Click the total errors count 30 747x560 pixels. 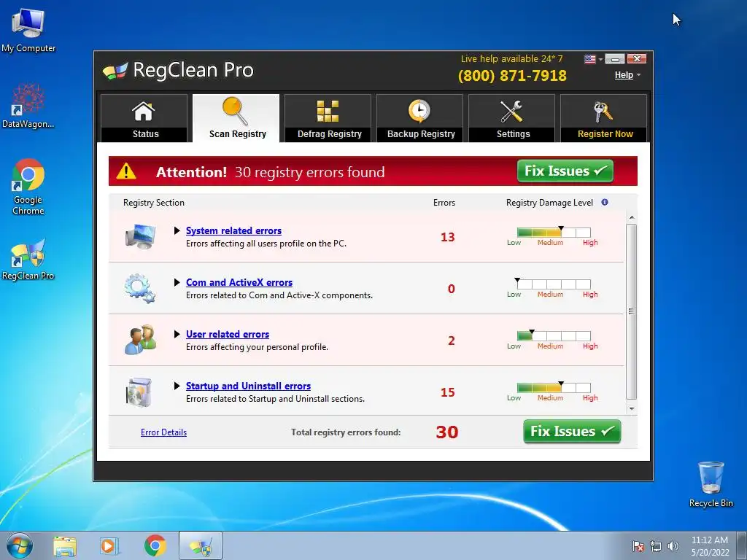pos(447,432)
